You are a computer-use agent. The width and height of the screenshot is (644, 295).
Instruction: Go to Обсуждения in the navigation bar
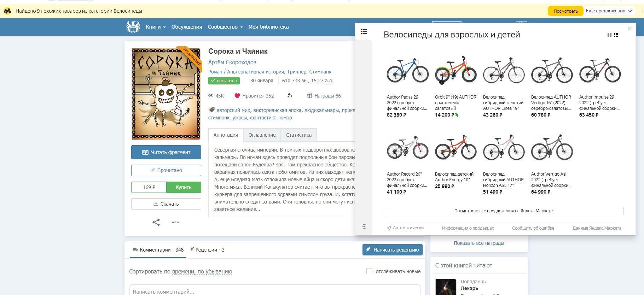point(187,27)
